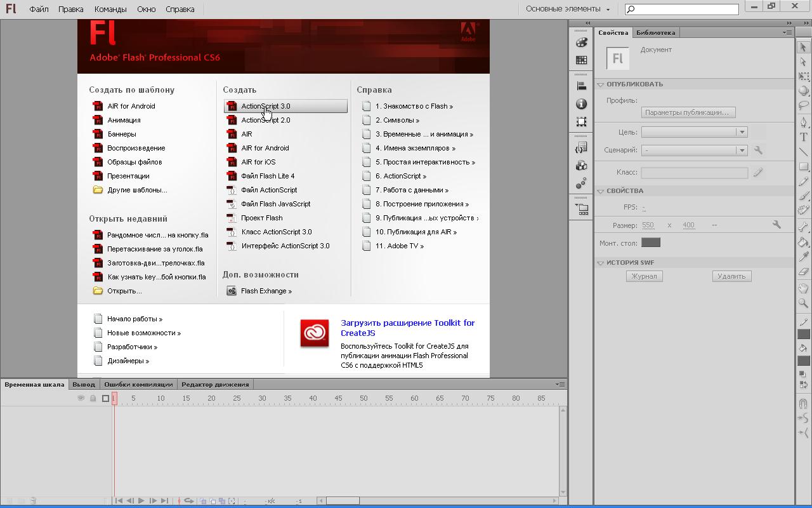This screenshot has height=508, width=812.
Task: Open the Цель dropdown
Action: pos(694,132)
